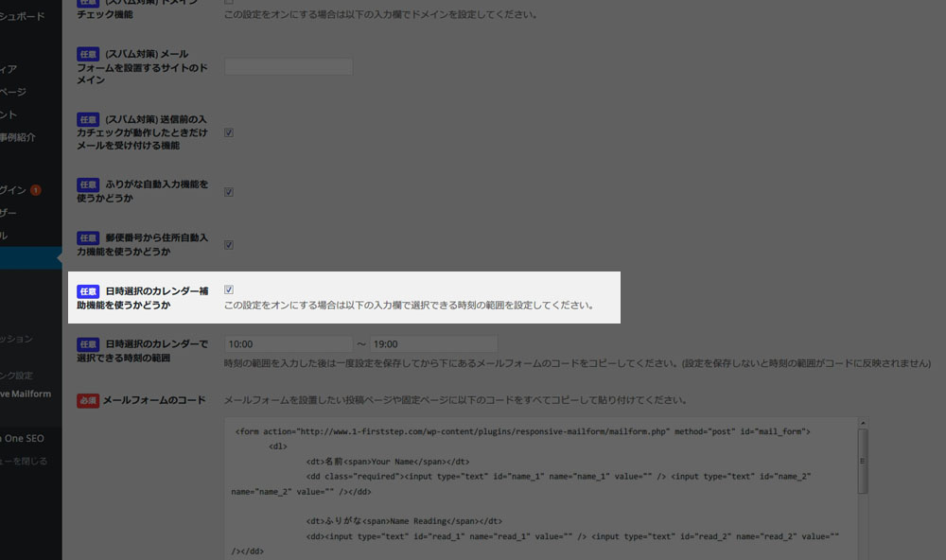Click the 任意 badge beside 日時選択のカレンダー補助
Viewport: 946px width, 560px height.
coord(88,291)
